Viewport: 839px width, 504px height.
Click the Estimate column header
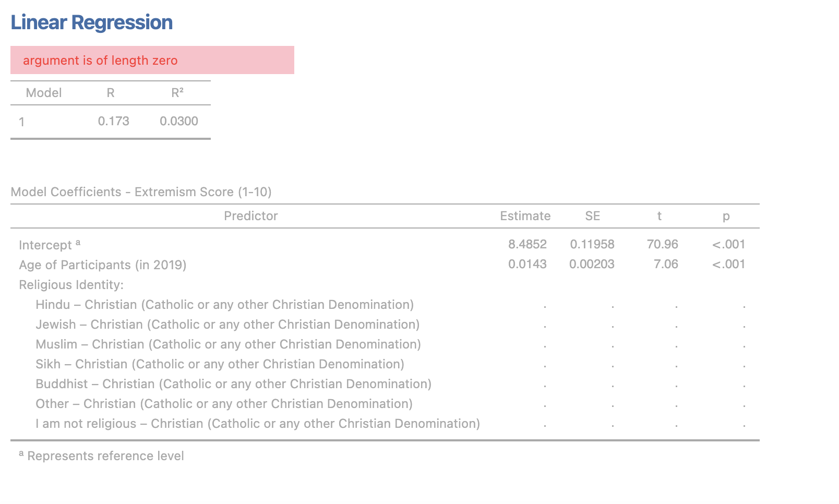(x=525, y=216)
